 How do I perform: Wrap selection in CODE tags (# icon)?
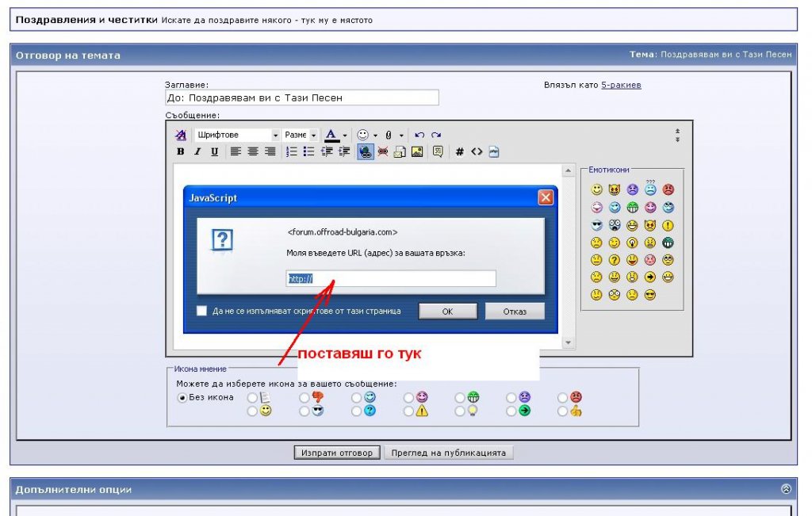[x=459, y=151]
